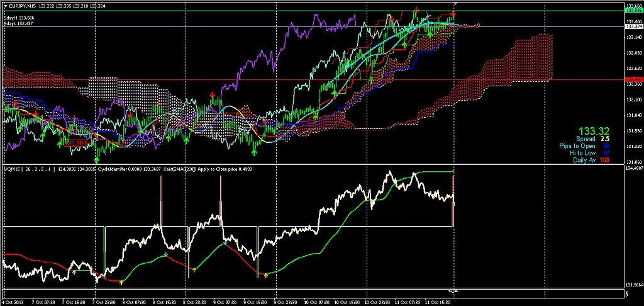Click the 9 Oct 07:30 time label
This screenshot has height=306, width=644.
(x=225, y=302)
